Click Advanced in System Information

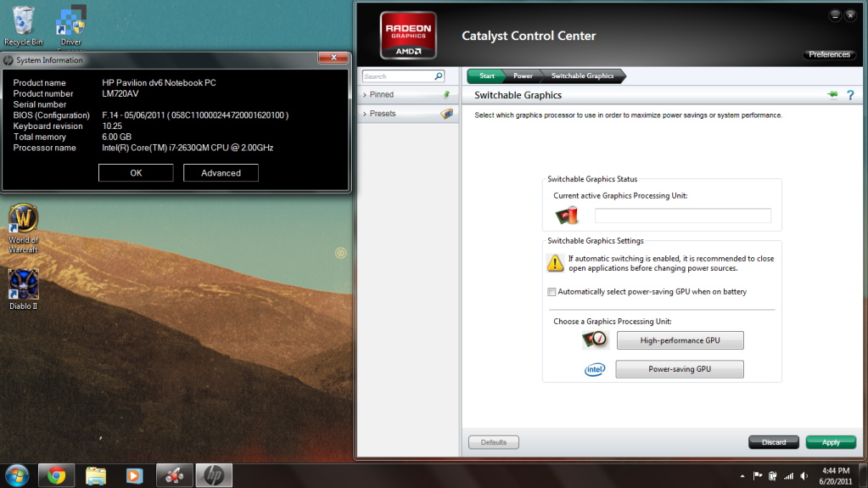point(221,173)
